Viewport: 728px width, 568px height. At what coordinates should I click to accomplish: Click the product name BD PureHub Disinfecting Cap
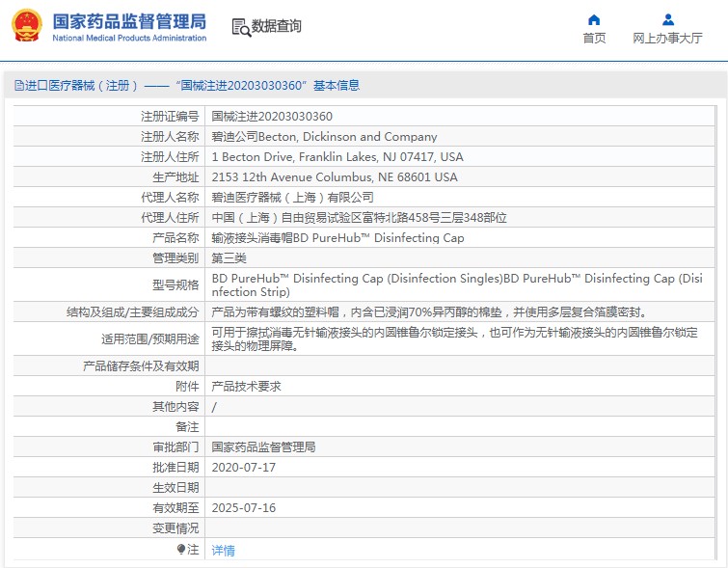tap(337, 238)
